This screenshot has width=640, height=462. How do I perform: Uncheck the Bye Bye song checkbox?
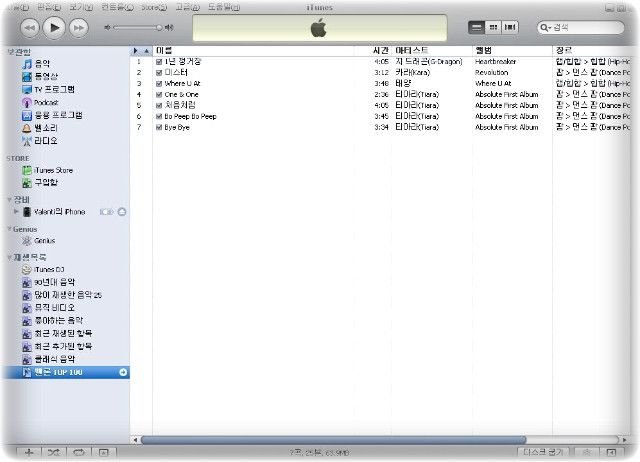coord(159,127)
